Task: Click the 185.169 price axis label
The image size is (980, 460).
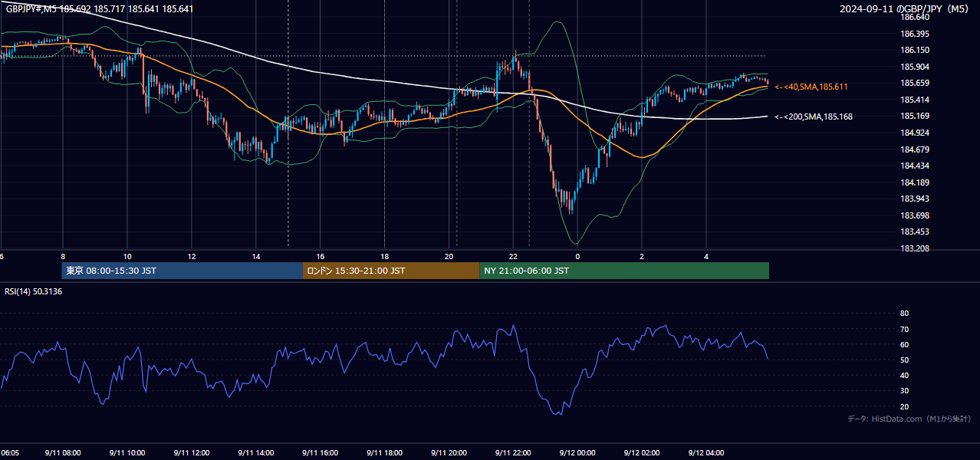Action: (915, 117)
